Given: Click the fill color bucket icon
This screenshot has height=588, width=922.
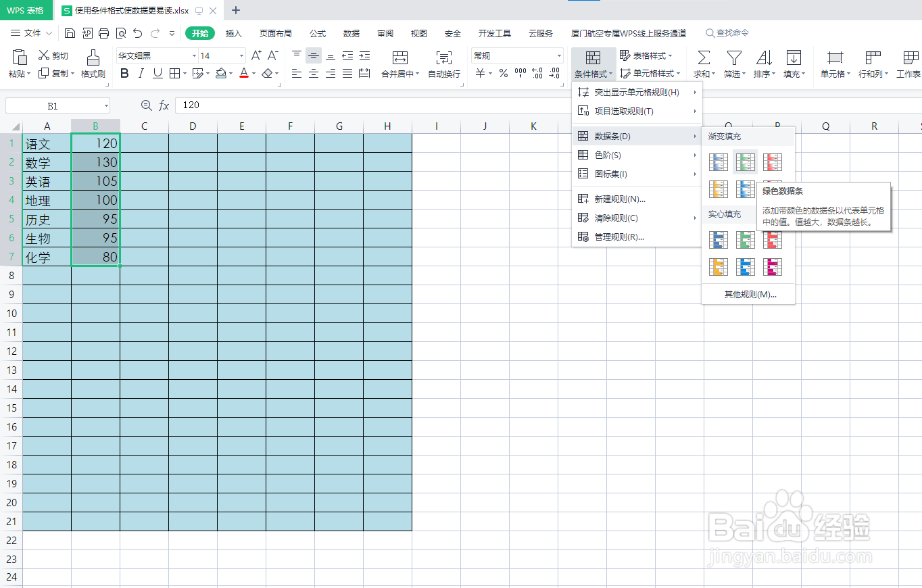Looking at the screenshot, I should [220, 74].
